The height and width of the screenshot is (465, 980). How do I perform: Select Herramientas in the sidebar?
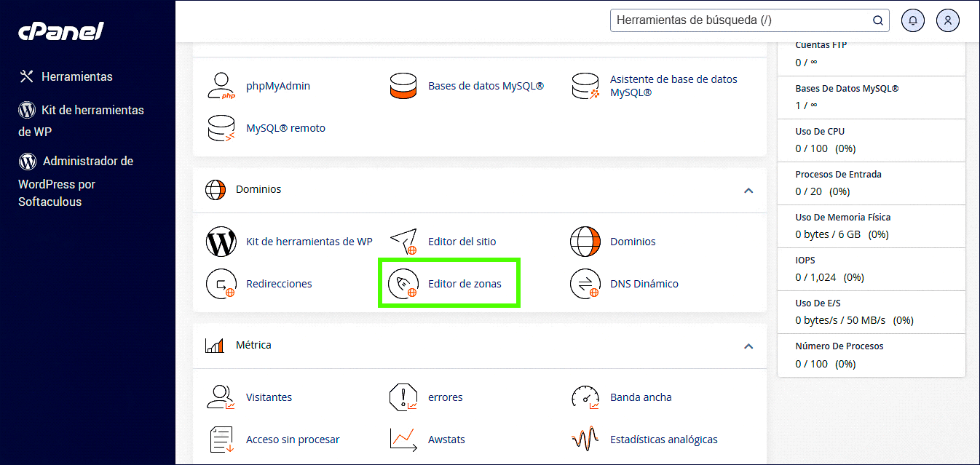point(76,76)
